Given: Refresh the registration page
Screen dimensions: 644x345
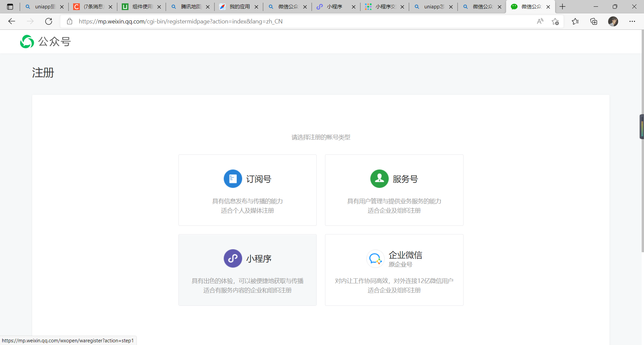Looking at the screenshot, I should [x=49, y=21].
